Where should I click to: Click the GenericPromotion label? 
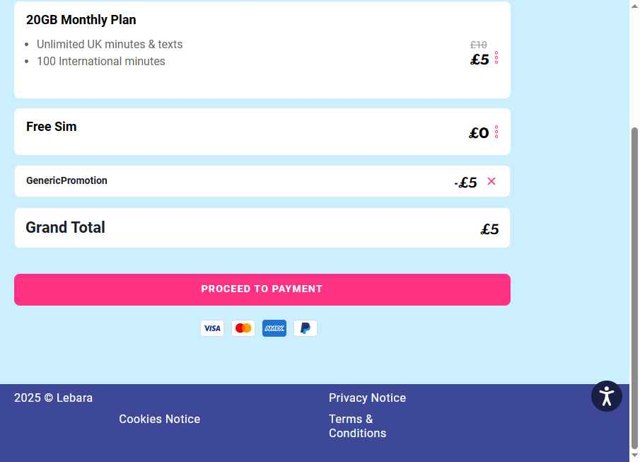click(67, 181)
